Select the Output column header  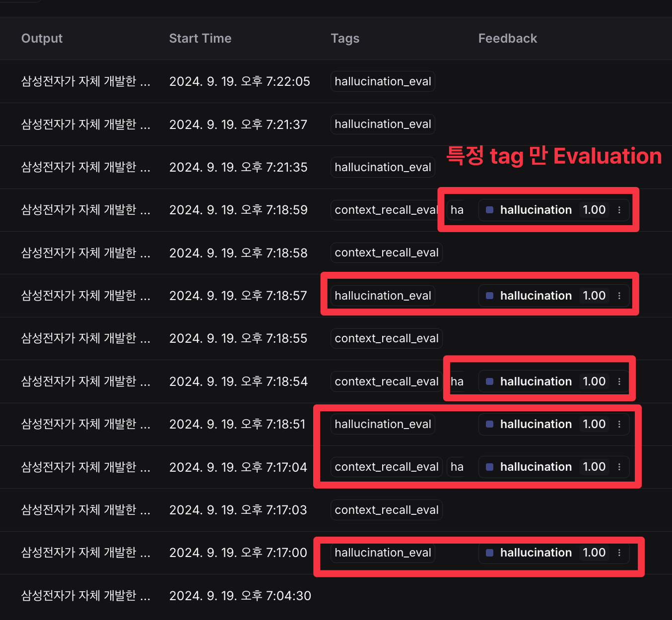(x=42, y=38)
